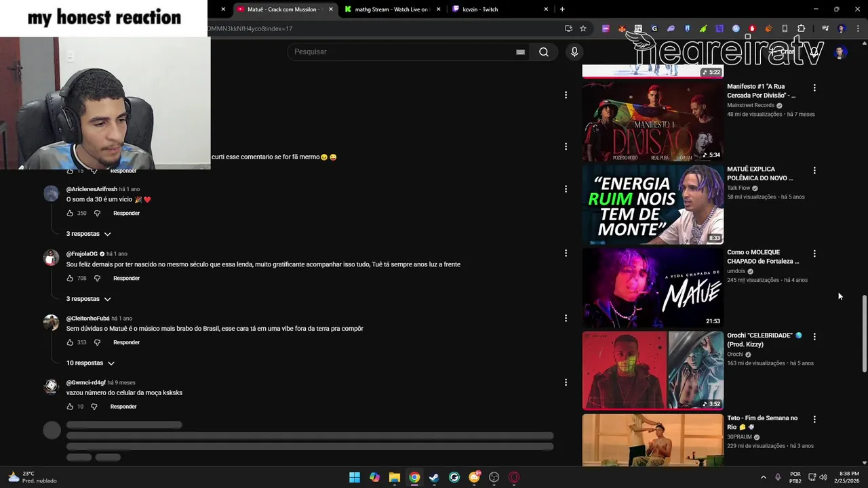Open Chrome three-dot menu
The image size is (868, 488).
click(x=857, y=28)
